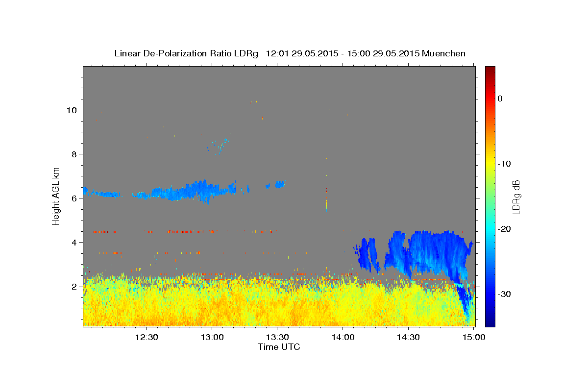Click the height axis label '8'

coord(75,154)
